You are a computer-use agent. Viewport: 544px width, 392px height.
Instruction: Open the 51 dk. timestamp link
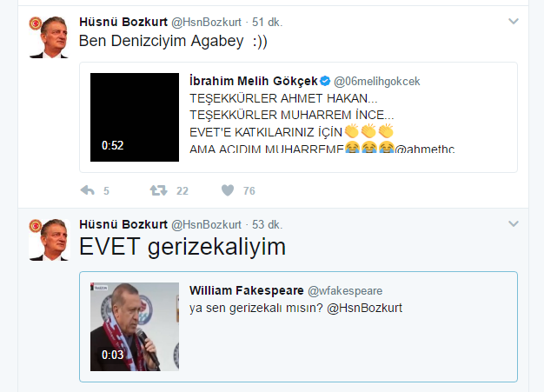(x=267, y=21)
